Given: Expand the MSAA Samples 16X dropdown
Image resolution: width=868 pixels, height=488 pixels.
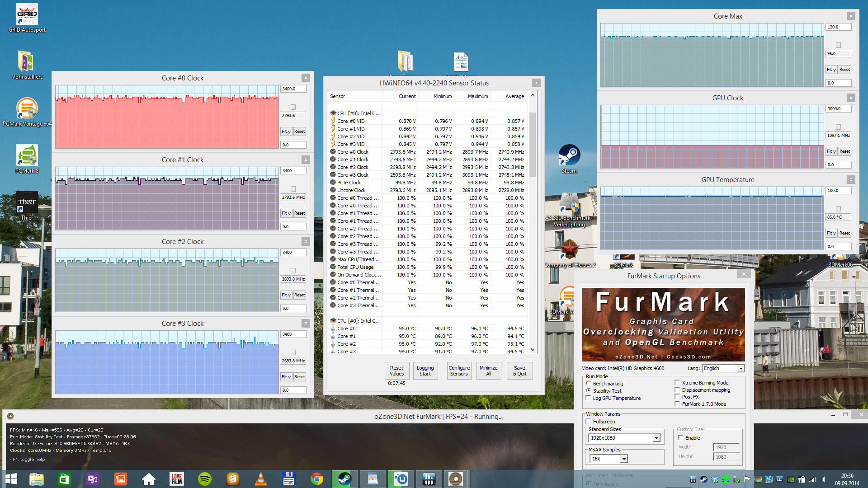Looking at the screenshot, I should [623, 459].
